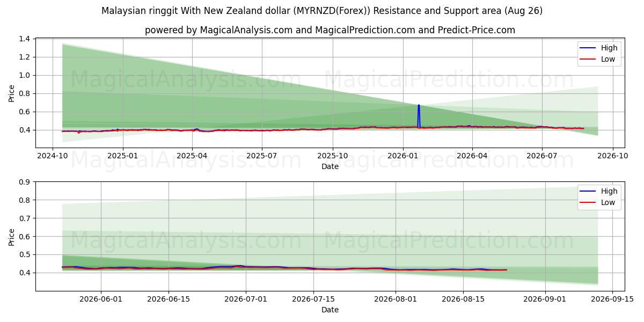
Task: Click the price spike peak near 2026-01
Action: 419,105
